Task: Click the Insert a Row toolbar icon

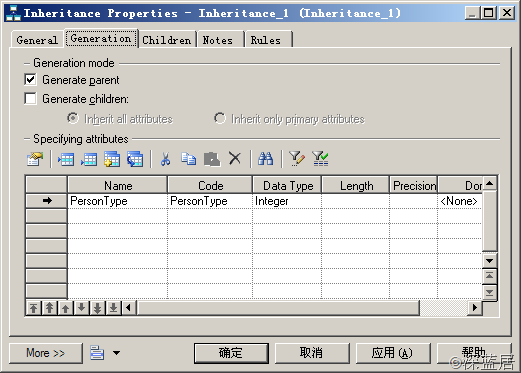Action: (66, 159)
